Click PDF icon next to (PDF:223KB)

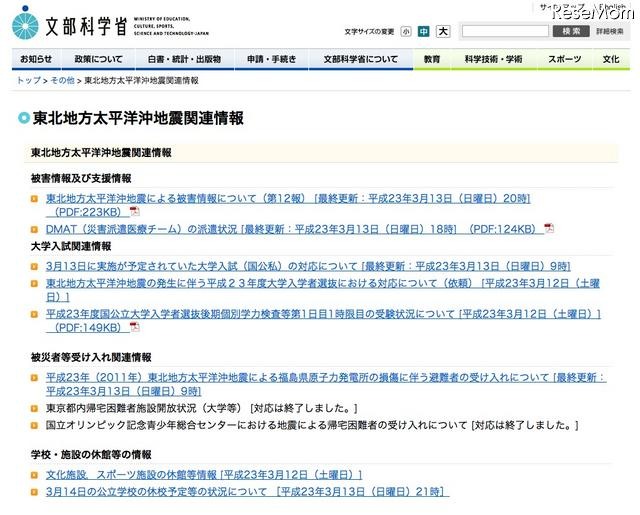click(135, 212)
